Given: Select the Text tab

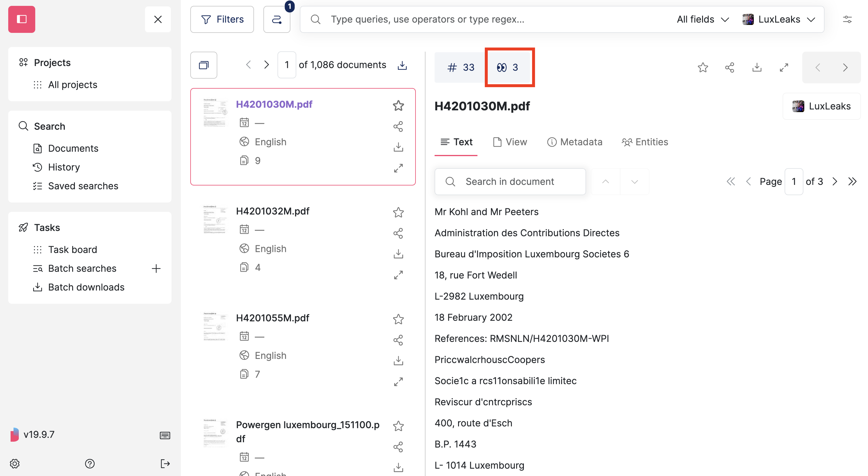Looking at the screenshot, I should (456, 142).
